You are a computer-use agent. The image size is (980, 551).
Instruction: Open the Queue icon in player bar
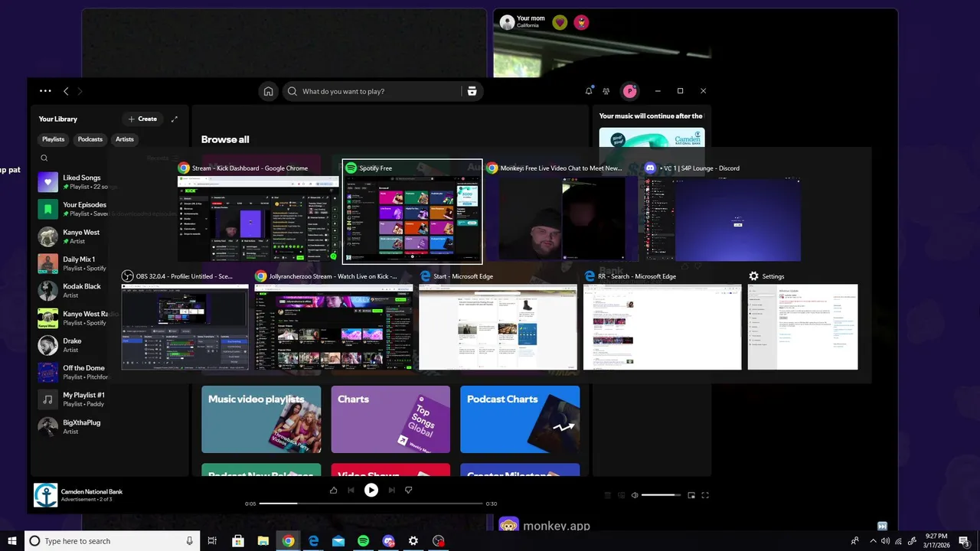608,495
